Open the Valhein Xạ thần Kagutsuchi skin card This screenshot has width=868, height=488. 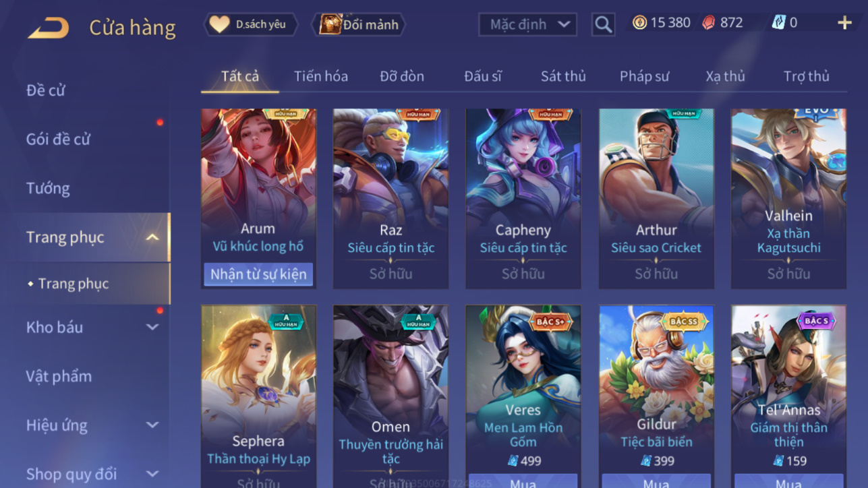(x=788, y=199)
